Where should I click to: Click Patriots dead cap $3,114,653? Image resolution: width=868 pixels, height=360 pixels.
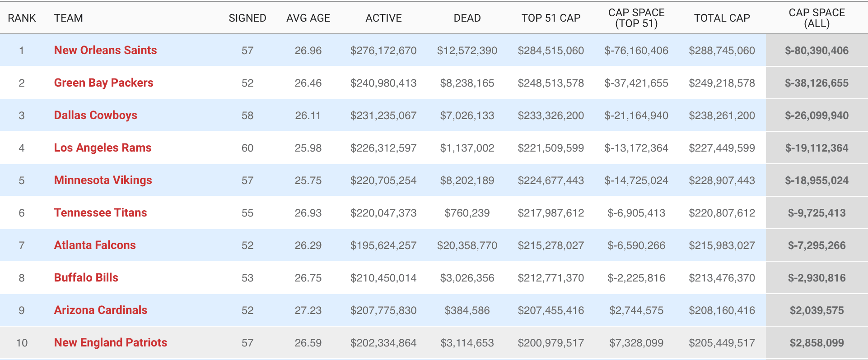coord(467,343)
